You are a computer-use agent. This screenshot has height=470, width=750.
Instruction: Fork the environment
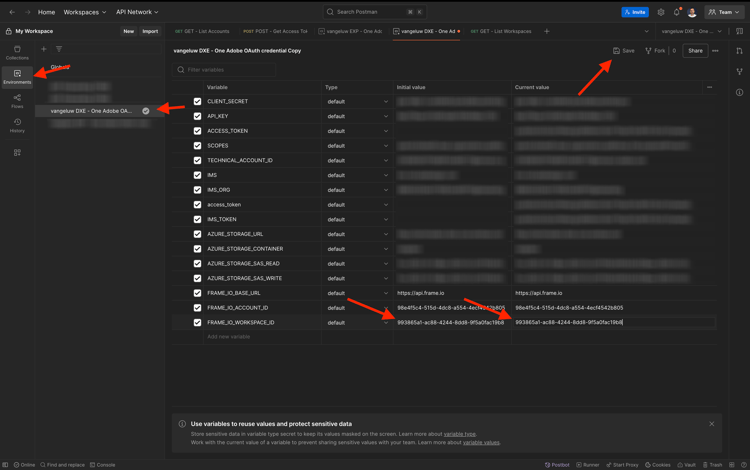point(655,50)
